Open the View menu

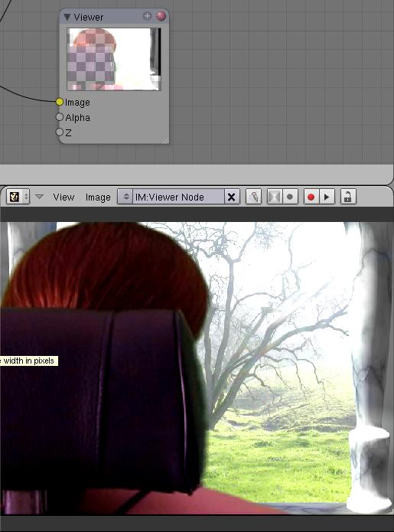(63, 197)
